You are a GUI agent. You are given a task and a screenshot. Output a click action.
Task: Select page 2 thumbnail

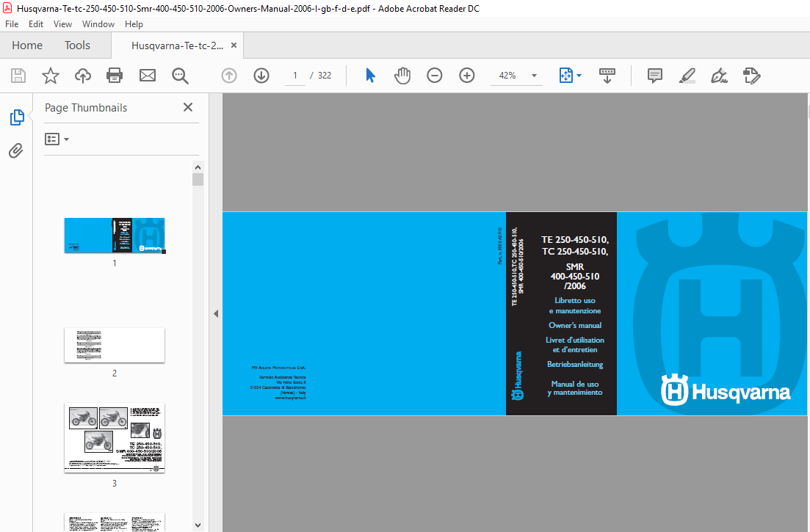pos(115,345)
